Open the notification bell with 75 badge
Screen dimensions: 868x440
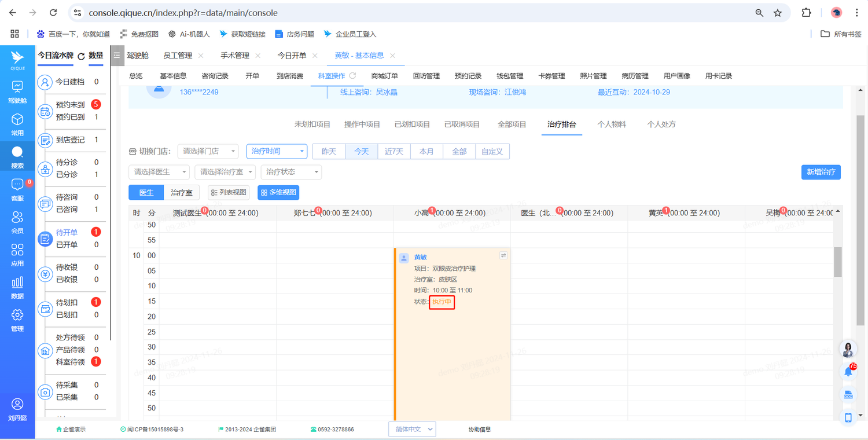(848, 372)
